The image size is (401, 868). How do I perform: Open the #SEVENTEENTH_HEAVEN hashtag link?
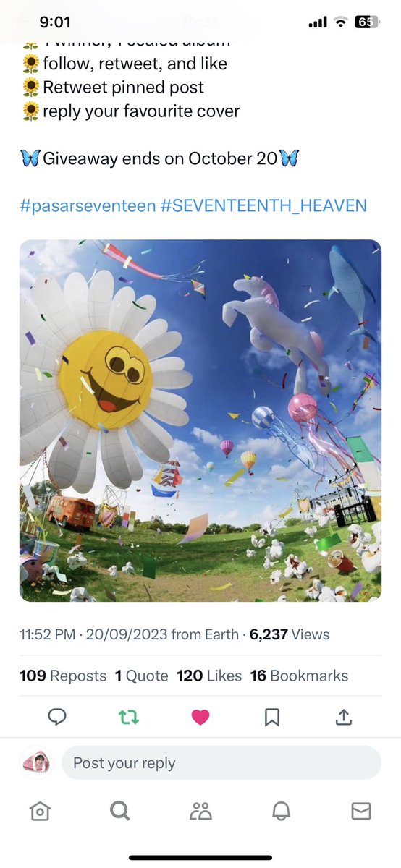coord(263,205)
